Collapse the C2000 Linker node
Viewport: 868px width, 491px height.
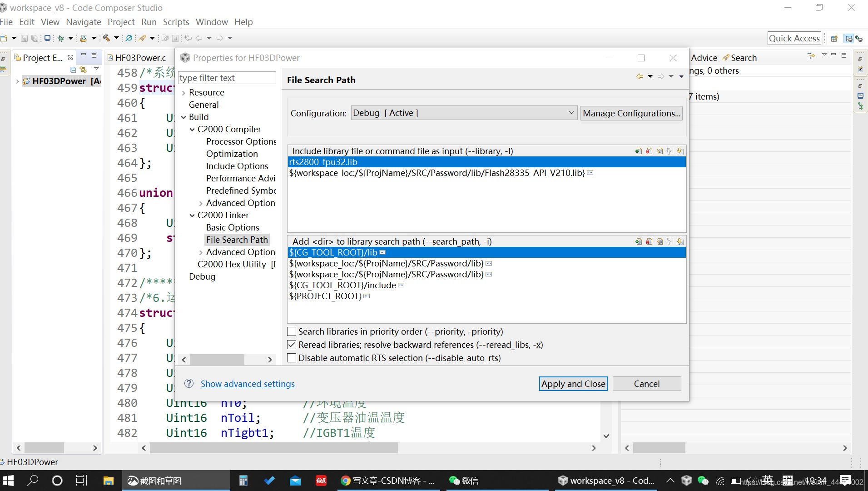(192, 215)
